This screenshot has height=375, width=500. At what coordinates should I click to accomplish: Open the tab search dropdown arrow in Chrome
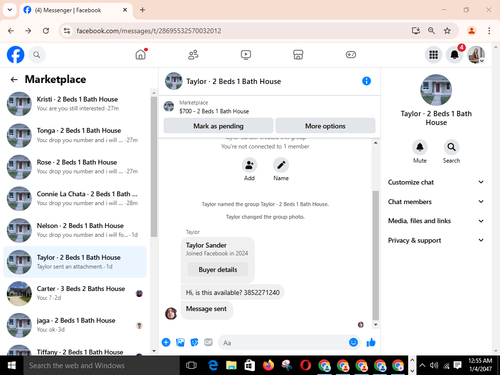point(10,10)
